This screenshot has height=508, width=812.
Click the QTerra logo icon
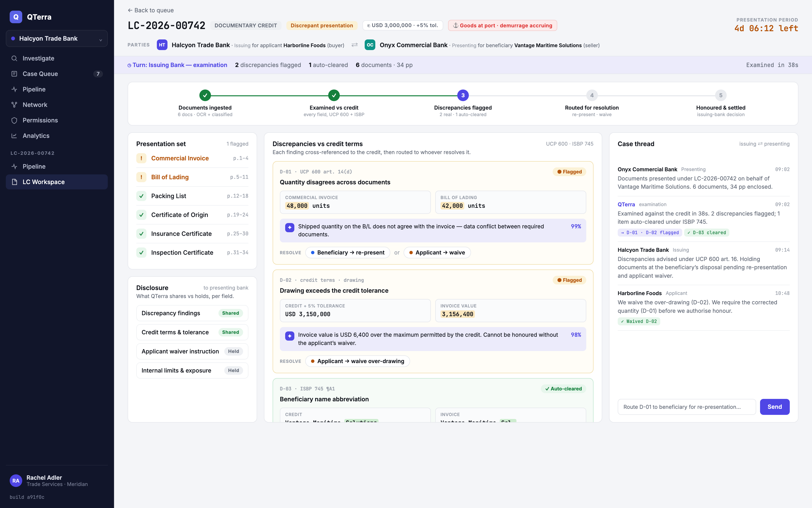(16, 17)
